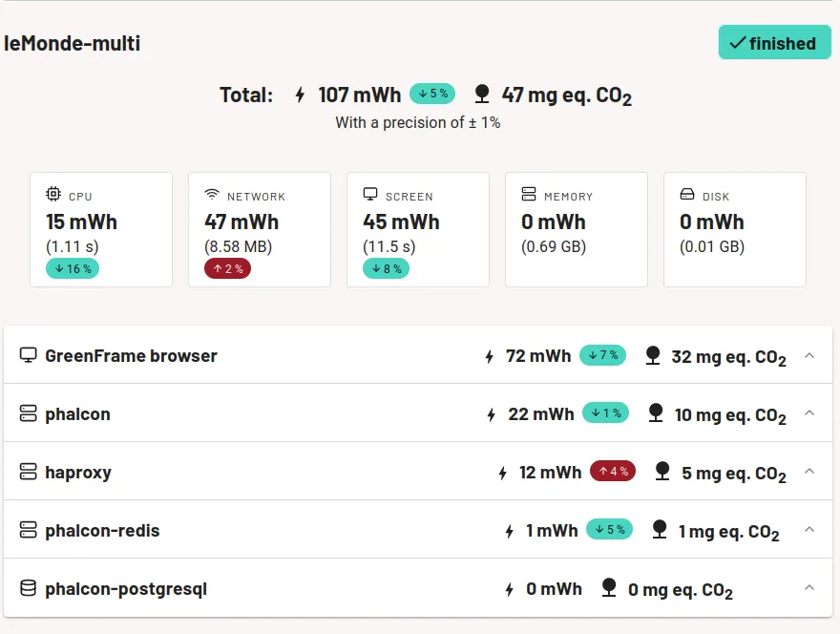Collapse the phalcon-redis row chevron
The width and height of the screenshot is (840, 634).
coord(809,530)
